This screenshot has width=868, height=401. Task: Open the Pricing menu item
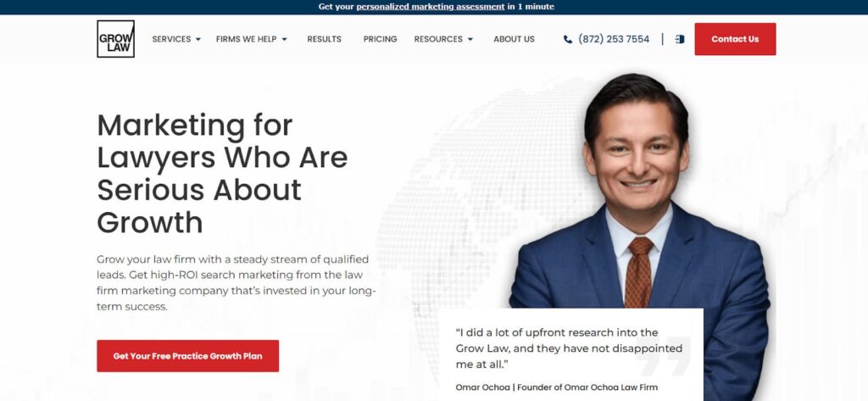[381, 39]
